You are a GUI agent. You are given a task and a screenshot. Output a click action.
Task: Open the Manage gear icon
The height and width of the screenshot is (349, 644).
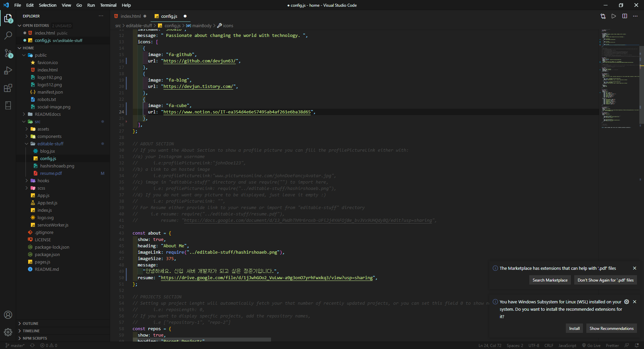pos(8,332)
